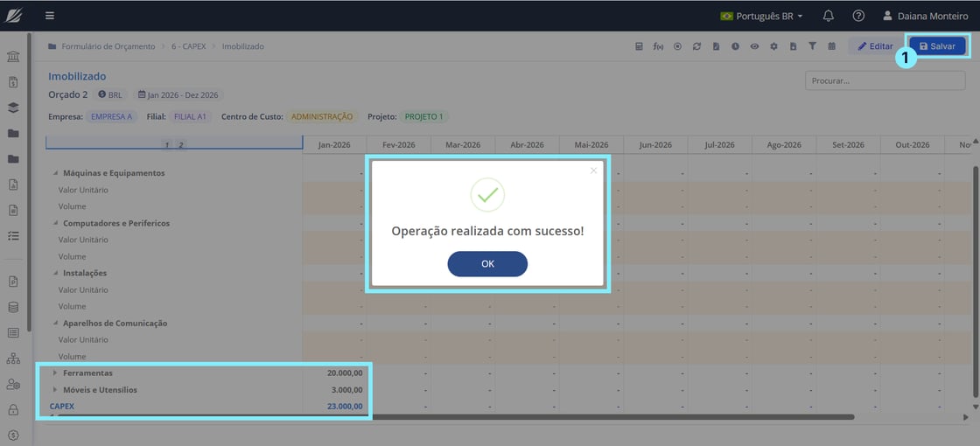This screenshot has height=446, width=980.
Task: Click the user with gear sidebar icon
Action: click(x=13, y=384)
